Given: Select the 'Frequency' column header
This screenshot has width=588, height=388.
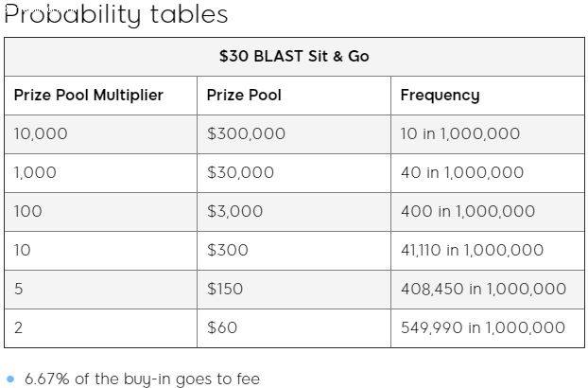Looking at the screenshot, I should (440, 95).
